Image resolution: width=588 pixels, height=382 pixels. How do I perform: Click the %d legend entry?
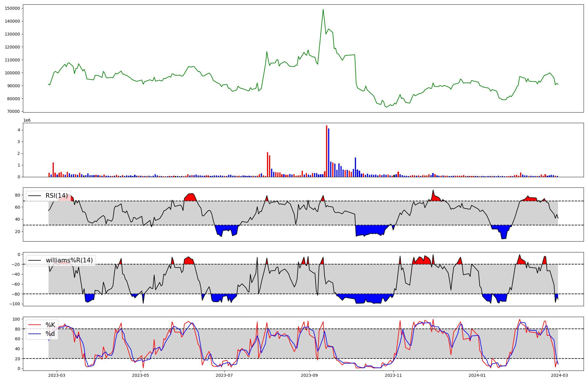pyautogui.click(x=50, y=334)
